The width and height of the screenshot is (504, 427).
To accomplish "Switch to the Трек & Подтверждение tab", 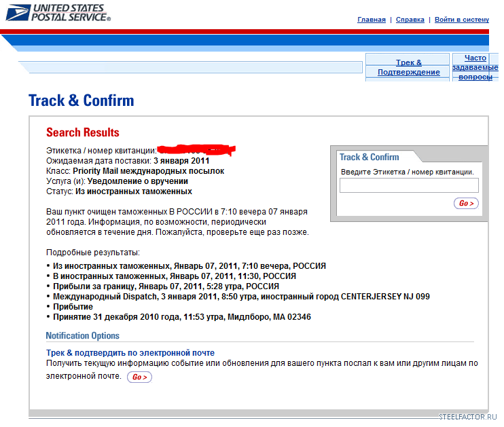I will [408, 67].
